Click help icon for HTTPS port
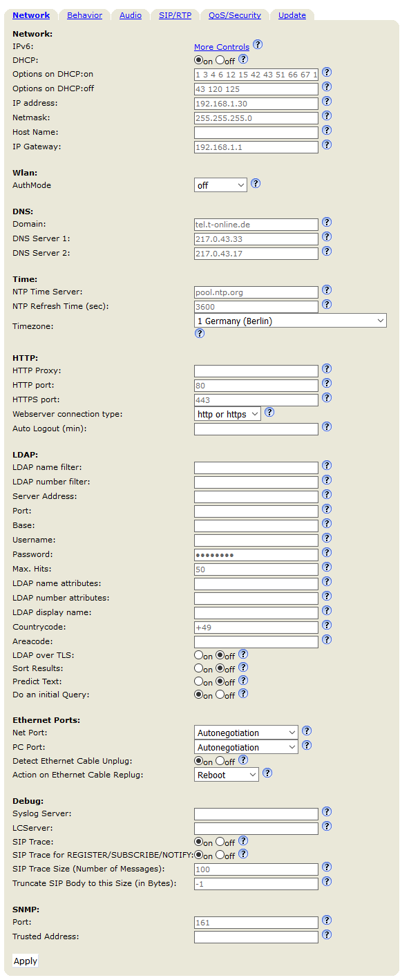This screenshot has height=980, width=420. click(327, 397)
